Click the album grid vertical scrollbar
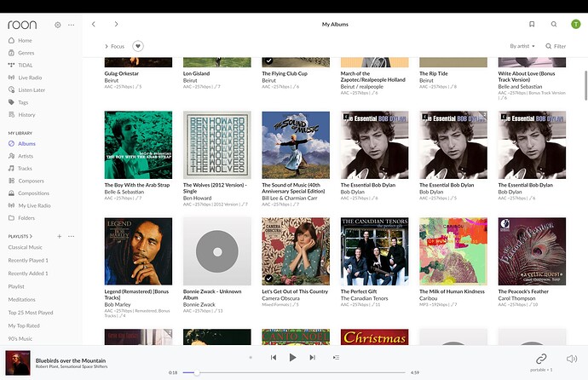Image resolution: width=588 pixels, height=380 pixels. tap(585, 85)
